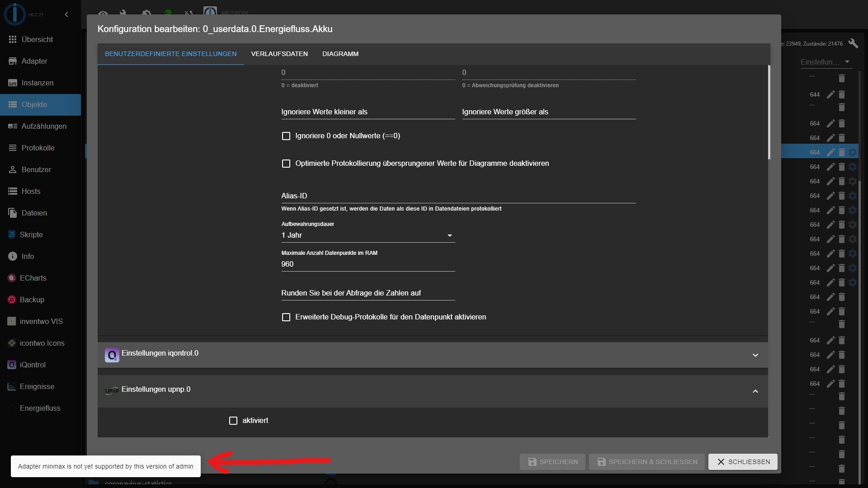The height and width of the screenshot is (488, 868).
Task: Enable 'Erweiterte Debug-Protokolle für den Datenpunkt'
Action: pyautogui.click(x=286, y=317)
